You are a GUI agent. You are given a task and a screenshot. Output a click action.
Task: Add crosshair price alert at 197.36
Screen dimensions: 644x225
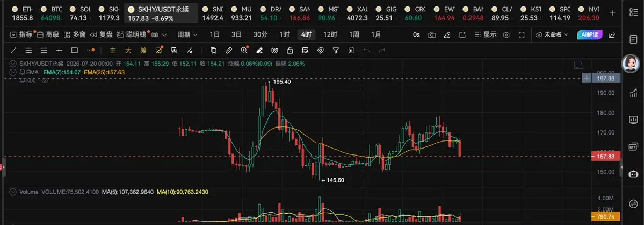587,78
